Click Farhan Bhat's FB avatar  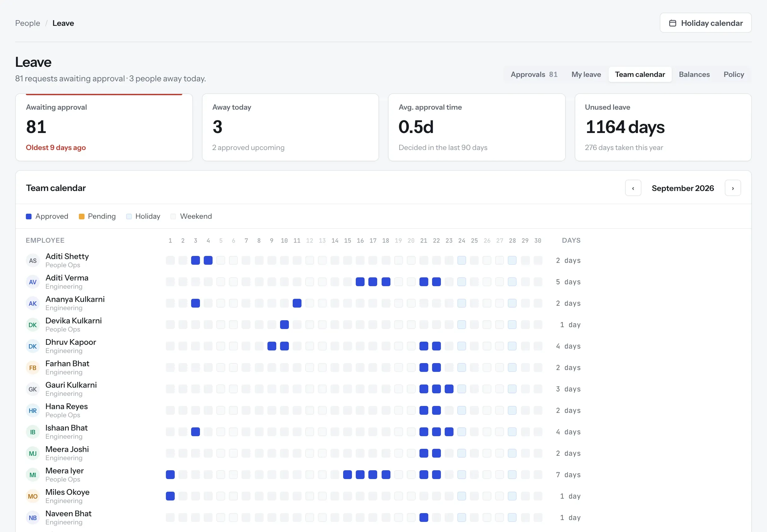coord(33,368)
